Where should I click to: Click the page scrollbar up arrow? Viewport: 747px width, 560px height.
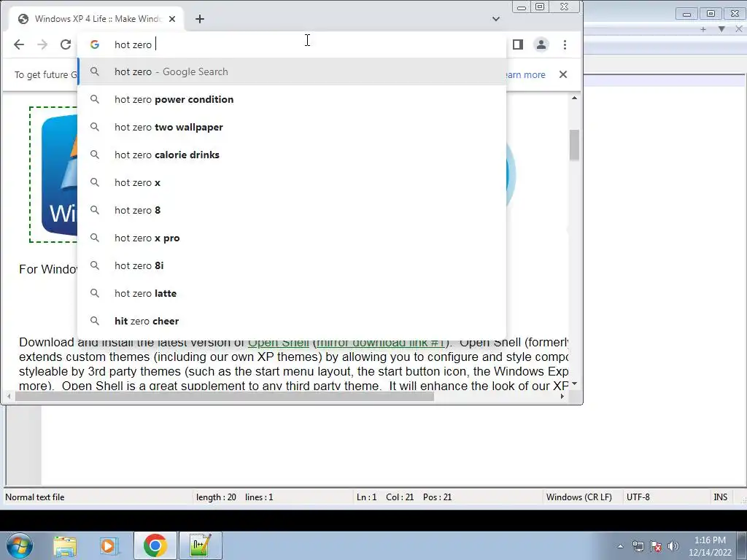(x=574, y=98)
